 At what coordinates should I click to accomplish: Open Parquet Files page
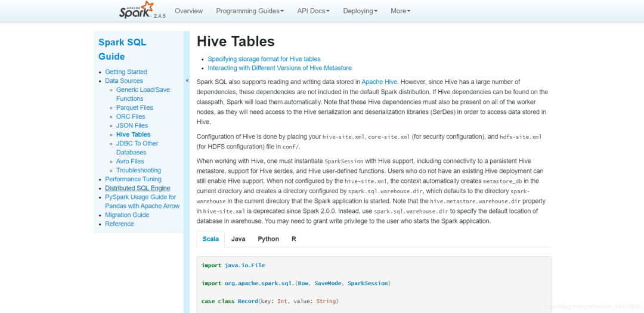[x=135, y=108]
